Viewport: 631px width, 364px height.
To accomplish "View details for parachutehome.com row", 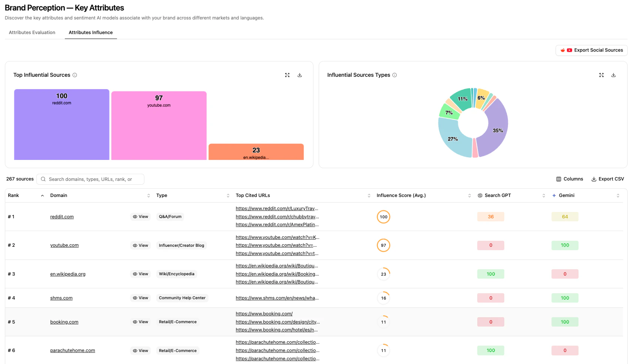I will pyautogui.click(x=141, y=351).
